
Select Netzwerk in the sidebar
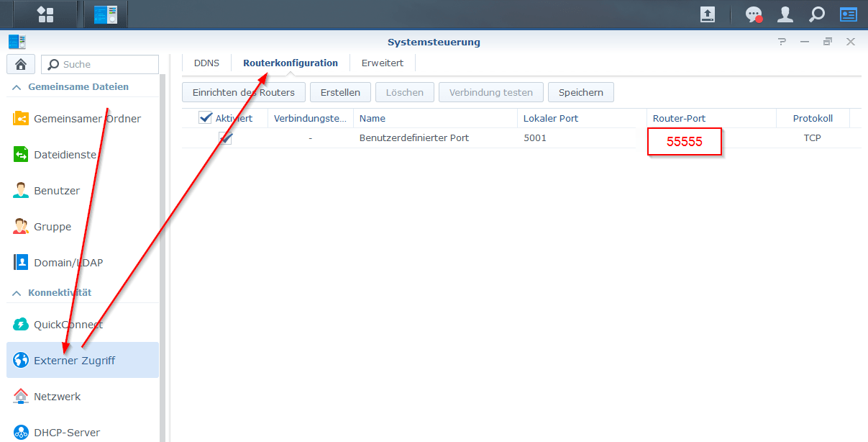point(57,397)
